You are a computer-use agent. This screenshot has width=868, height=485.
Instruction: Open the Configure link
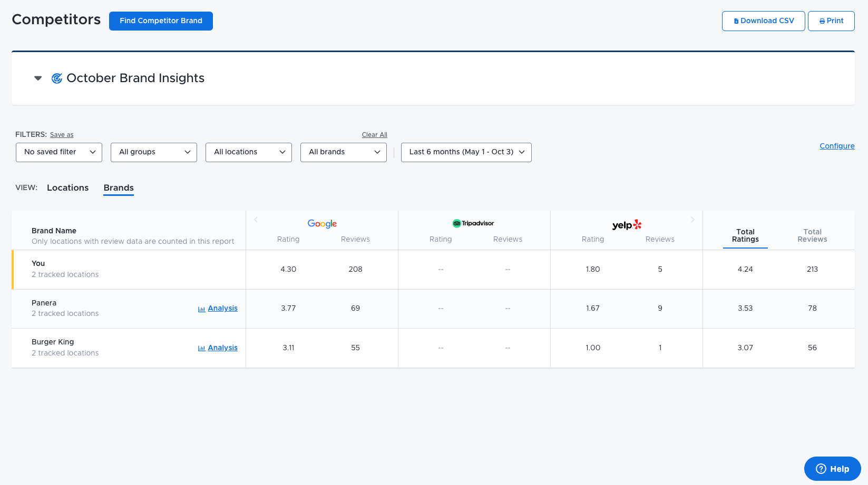pyautogui.click(x=837, y=146)
